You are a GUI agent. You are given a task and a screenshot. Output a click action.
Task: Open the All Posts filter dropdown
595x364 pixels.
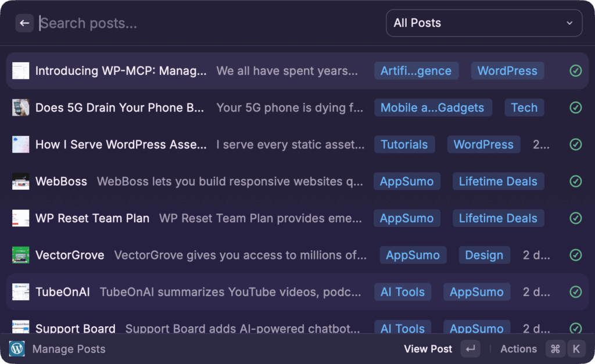[483, 23]
